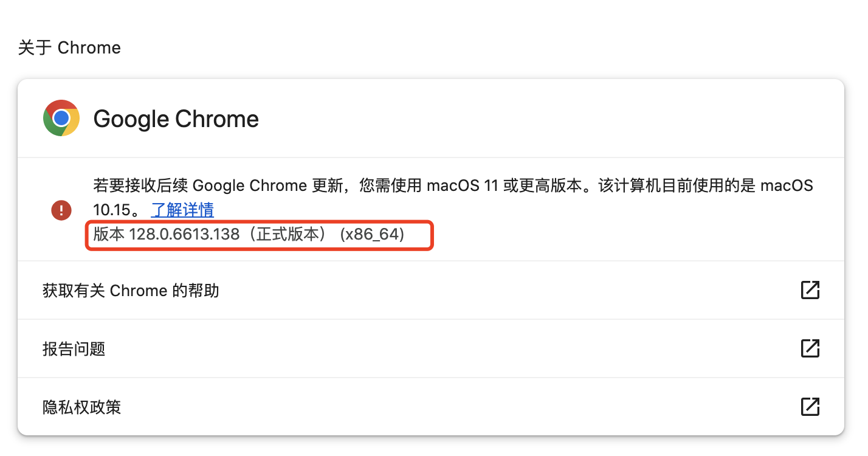Click external link icon beside 报告问题
Image resolution: width=868 pixels, height=456 pixels.
pyautogui.click(x=810, y=348)
